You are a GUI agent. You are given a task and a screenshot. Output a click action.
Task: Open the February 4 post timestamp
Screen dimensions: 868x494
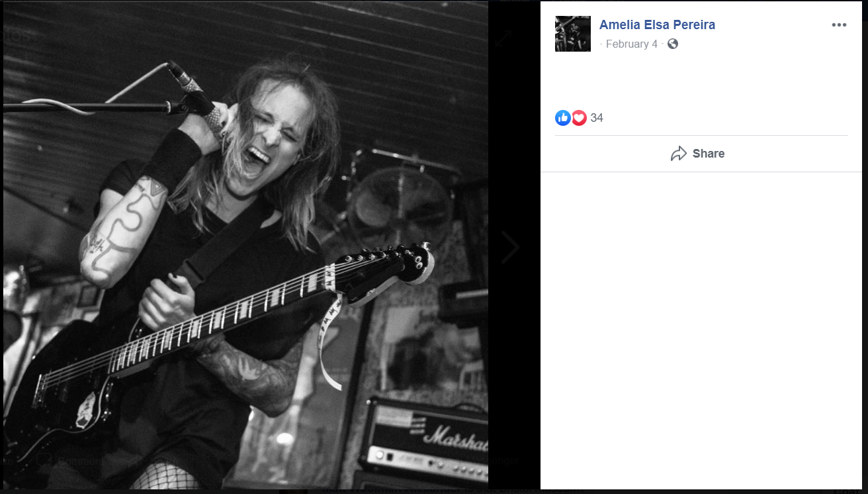point(632,44)
